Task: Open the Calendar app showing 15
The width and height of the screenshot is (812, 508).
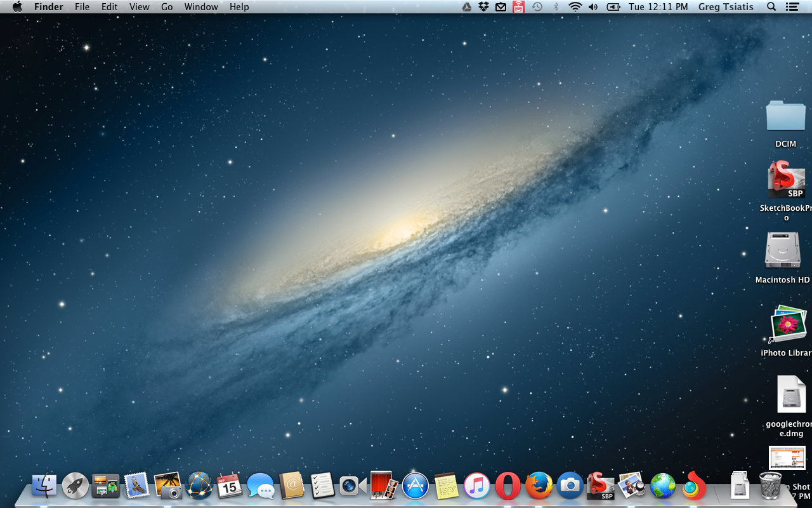Action: coord(230,486)
